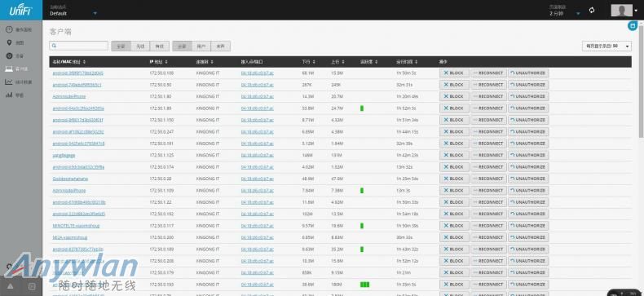644x296 pixels.
Task: Click the triple green activity bar for 172.50.0.195
Action: point(364,284)
